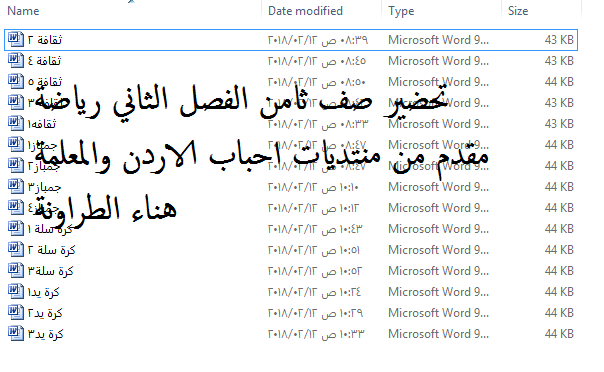
Task: Click the Microsoft Word type of كرة يد١
Action: pyautogui.click(x=438, y=292)
